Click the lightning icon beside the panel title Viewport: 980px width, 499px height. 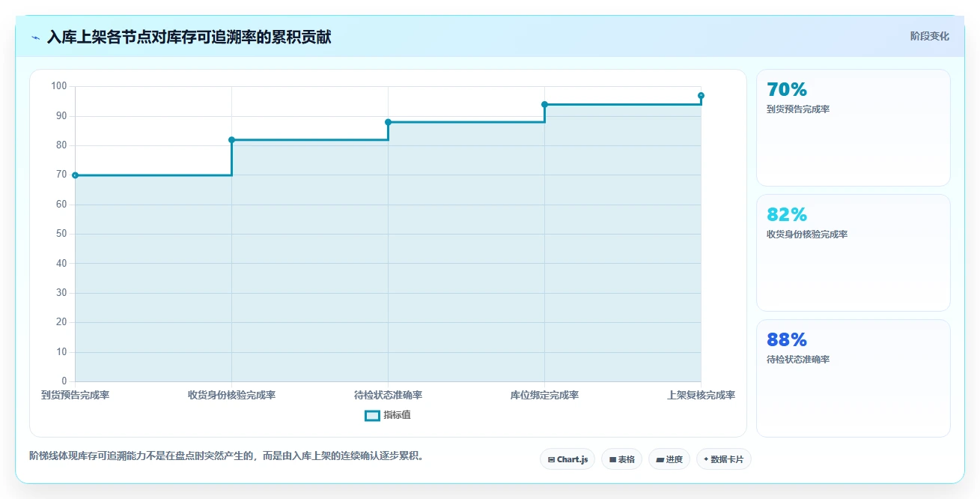(36, 37)
